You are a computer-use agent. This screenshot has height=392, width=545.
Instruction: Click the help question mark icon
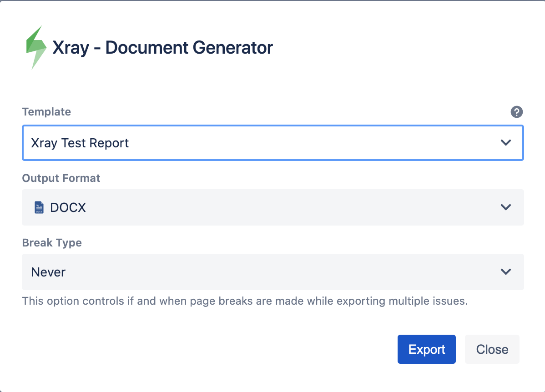tap(516, 112)
